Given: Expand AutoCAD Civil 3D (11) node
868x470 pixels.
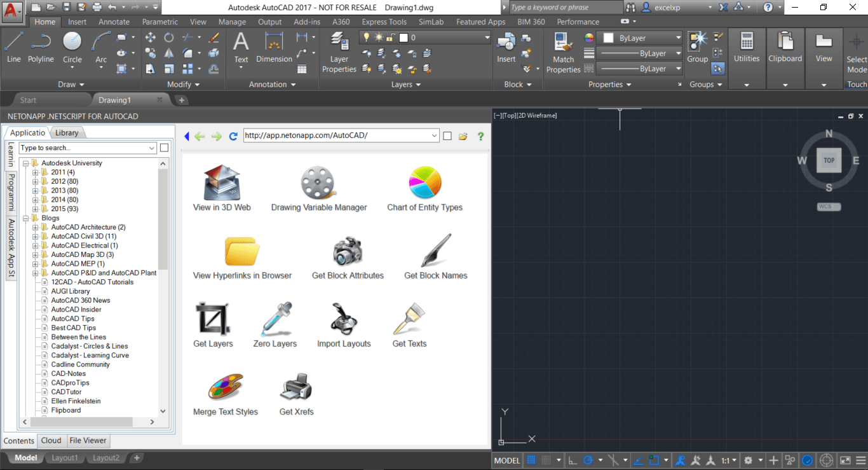Looking at the screenshot, I should point(36,237).
